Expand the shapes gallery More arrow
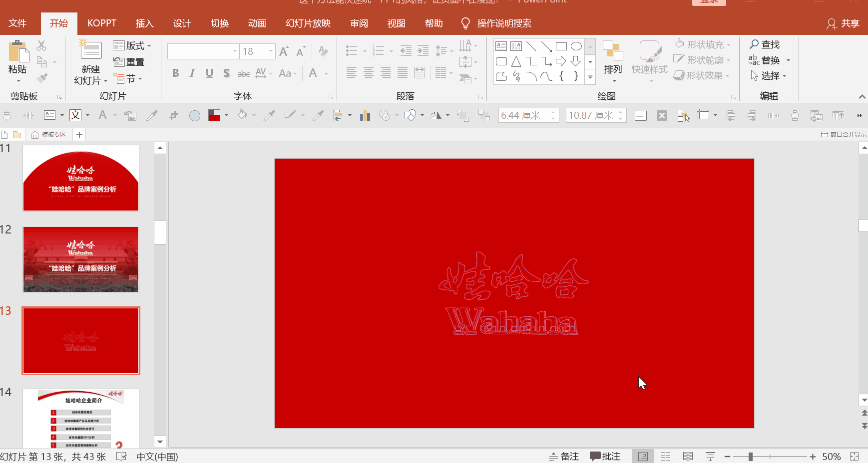 [590, 77]
